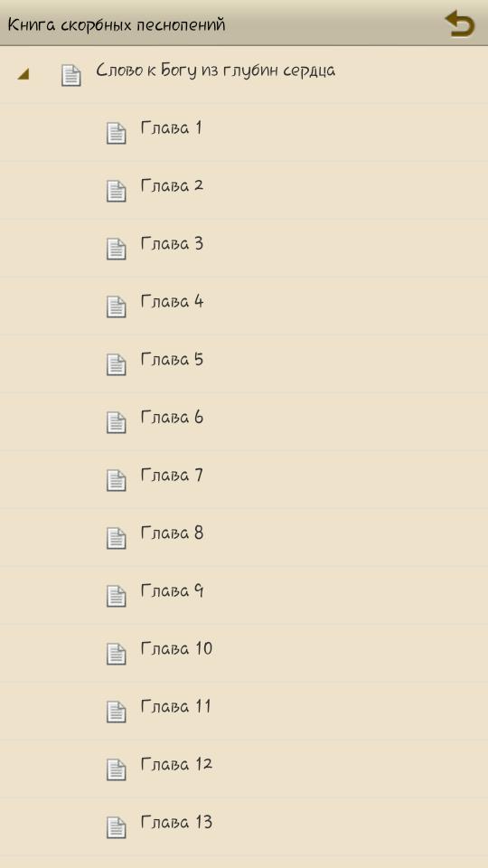Select Глава 12 in the list

point(244,769)
